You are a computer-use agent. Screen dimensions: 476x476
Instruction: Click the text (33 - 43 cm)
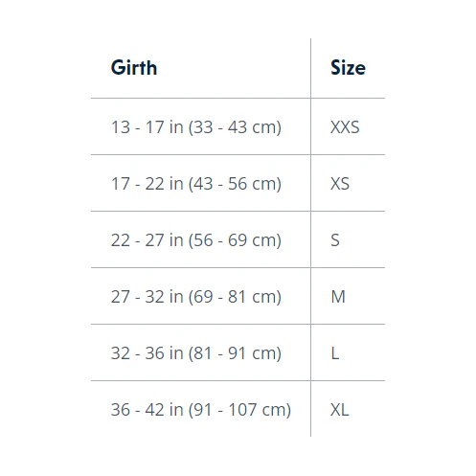[235, 127]
